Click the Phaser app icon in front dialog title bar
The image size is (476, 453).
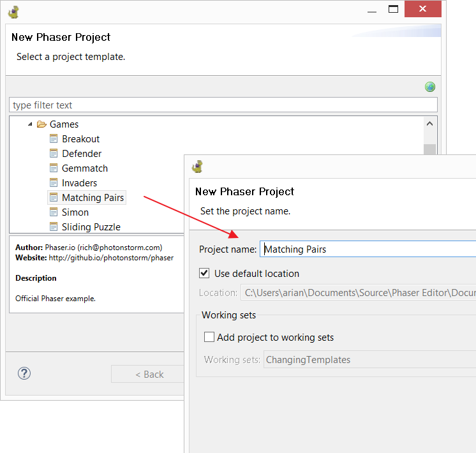pos(197,167)
